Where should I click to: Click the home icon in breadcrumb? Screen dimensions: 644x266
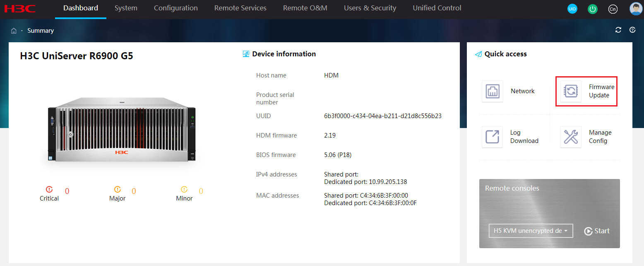[14, 31]
